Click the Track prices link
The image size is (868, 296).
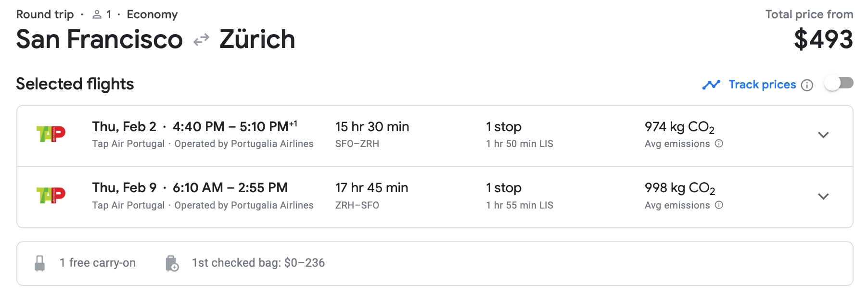tap(762, 85)
